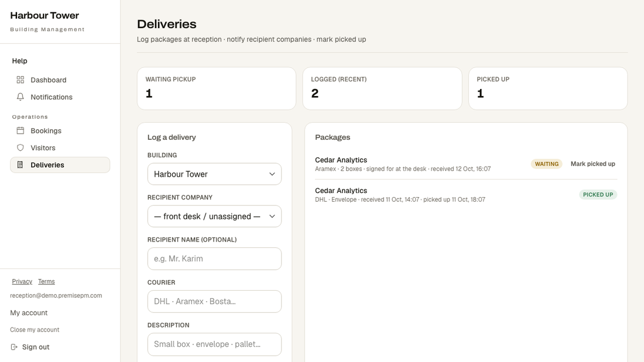This screenshot has height=362, width=644.
Task: Expand the Recipient Company dropdown
Action: (x=214, y=216)
